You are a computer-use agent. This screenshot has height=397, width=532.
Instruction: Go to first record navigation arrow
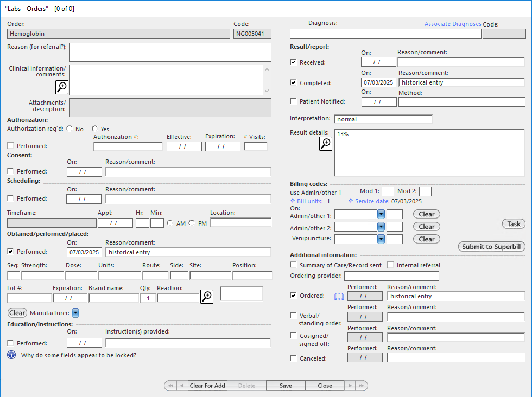(170, 386)
